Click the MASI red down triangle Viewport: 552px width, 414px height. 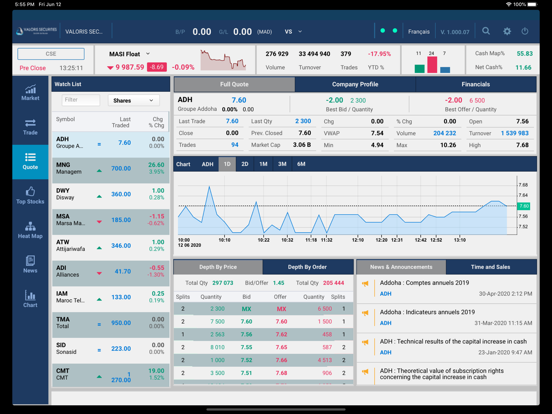(x=110, y=68)
